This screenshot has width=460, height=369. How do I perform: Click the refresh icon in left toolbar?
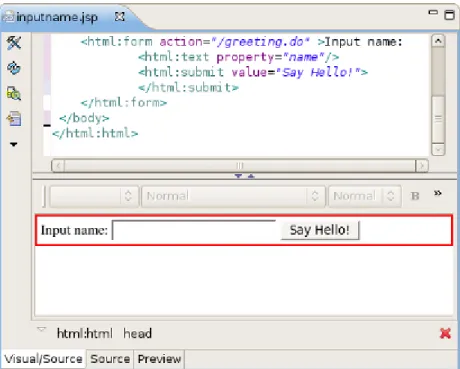pos(14,68)
